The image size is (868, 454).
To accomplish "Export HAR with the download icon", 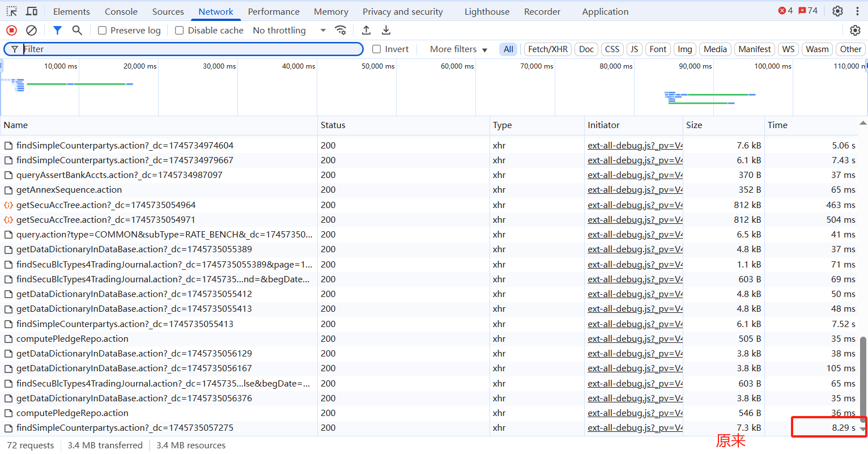I will point(386,30).
